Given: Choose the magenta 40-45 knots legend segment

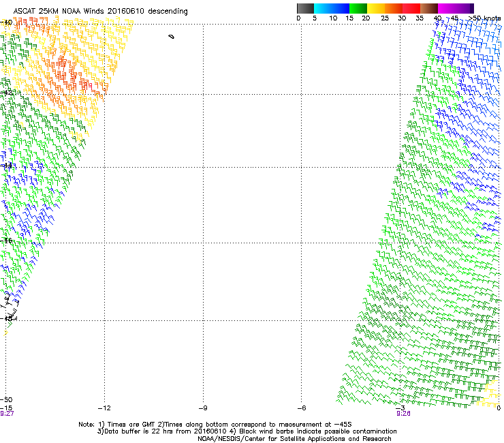Looking at the screenshot, I should (x=447, y=8).
